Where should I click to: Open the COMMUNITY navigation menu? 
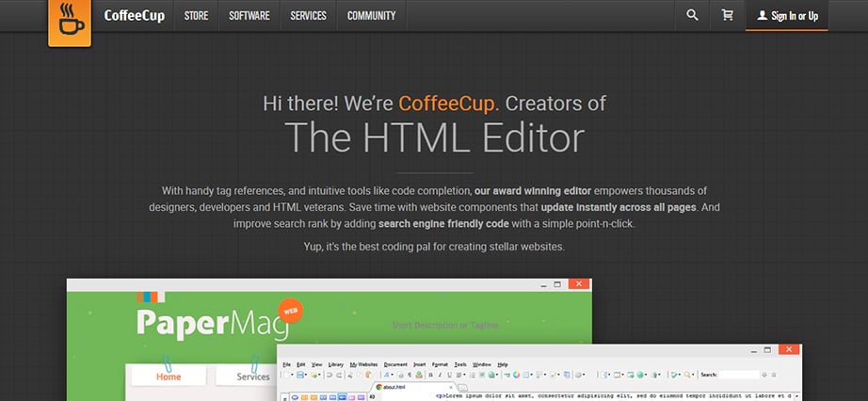coord(372,15)
